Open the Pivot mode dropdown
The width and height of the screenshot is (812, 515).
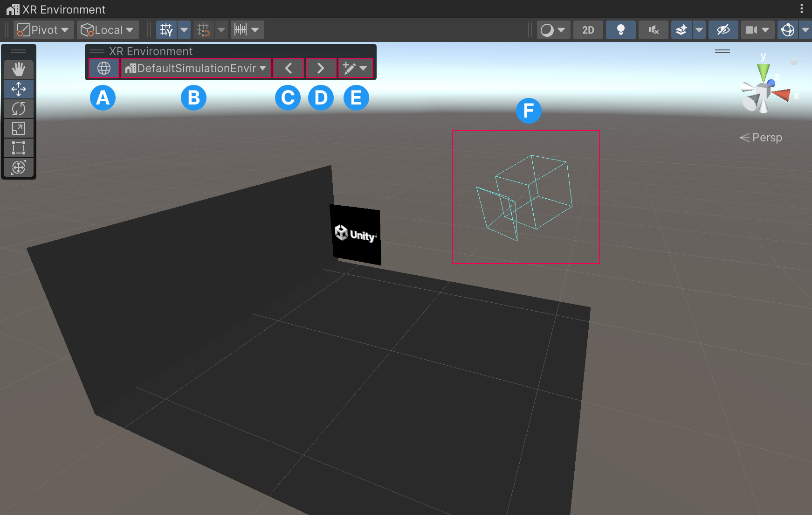coord(43,29)
